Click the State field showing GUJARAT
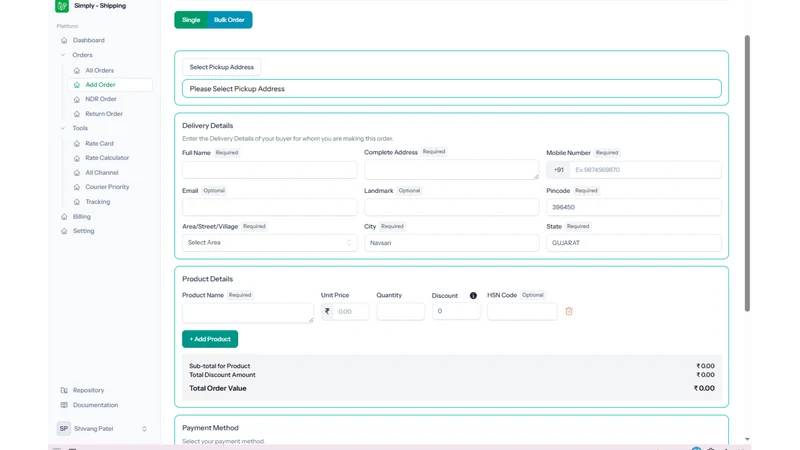The height and width of the screenshot is (450, 800). pos(634,243)
